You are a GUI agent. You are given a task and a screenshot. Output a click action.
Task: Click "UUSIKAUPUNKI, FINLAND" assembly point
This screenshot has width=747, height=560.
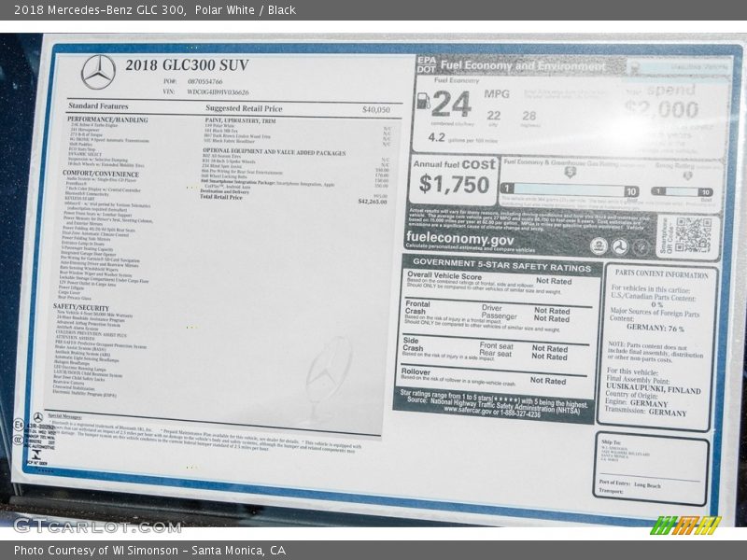pyautogui.click(x=653, y=389)
